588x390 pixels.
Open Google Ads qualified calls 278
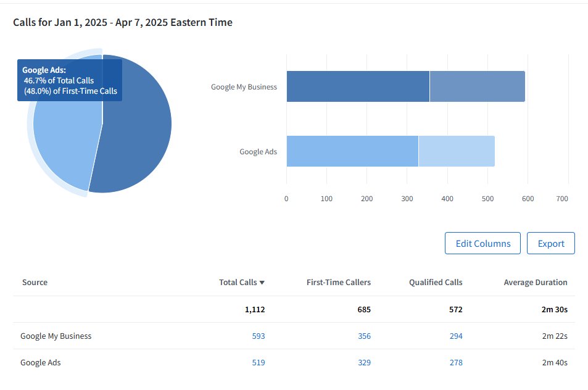coord(456,363)
